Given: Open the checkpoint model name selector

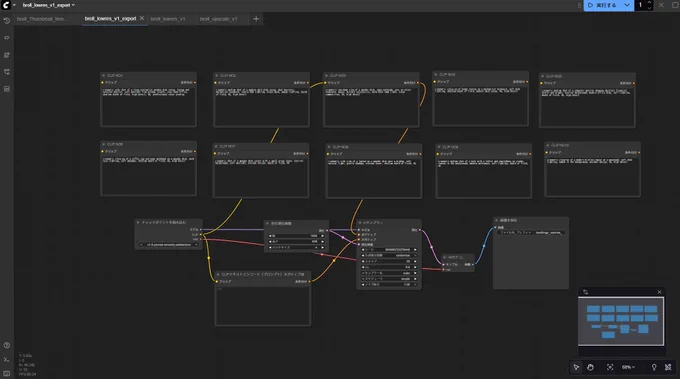Looking at the screenshot, I should (x=169, y=245).
